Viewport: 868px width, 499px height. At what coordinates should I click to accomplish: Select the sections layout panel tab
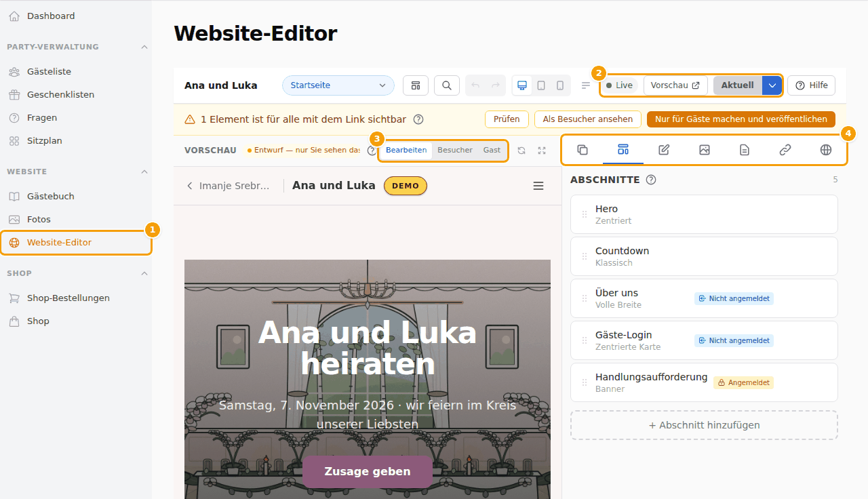click(623, 150)
